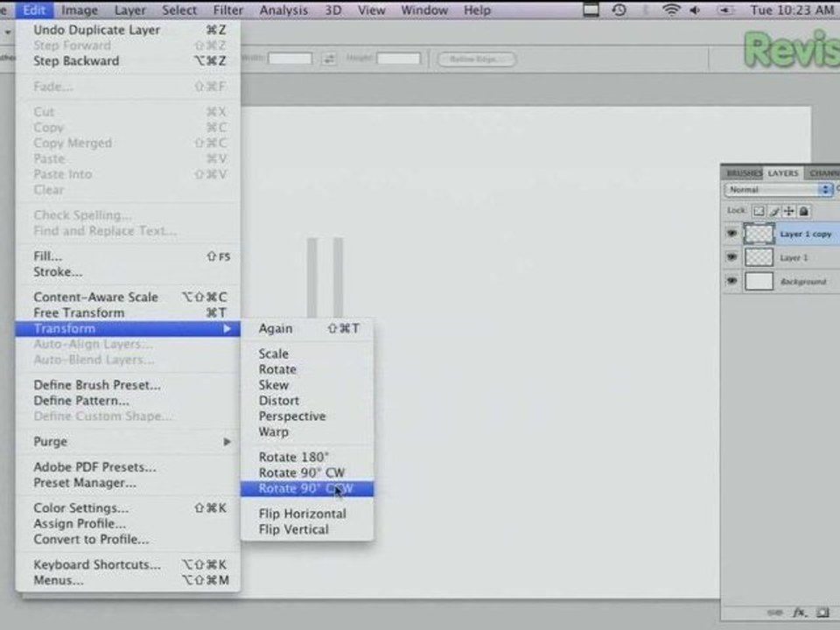
Task: Open the volume control in menu bar
Action: (x=696, y=10)
